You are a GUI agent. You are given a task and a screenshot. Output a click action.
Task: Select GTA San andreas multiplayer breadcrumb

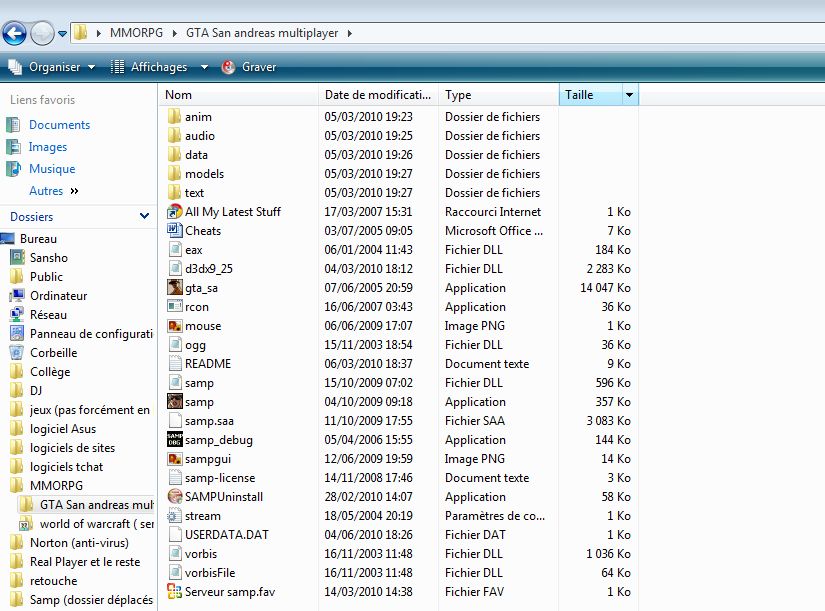point(262,33)
